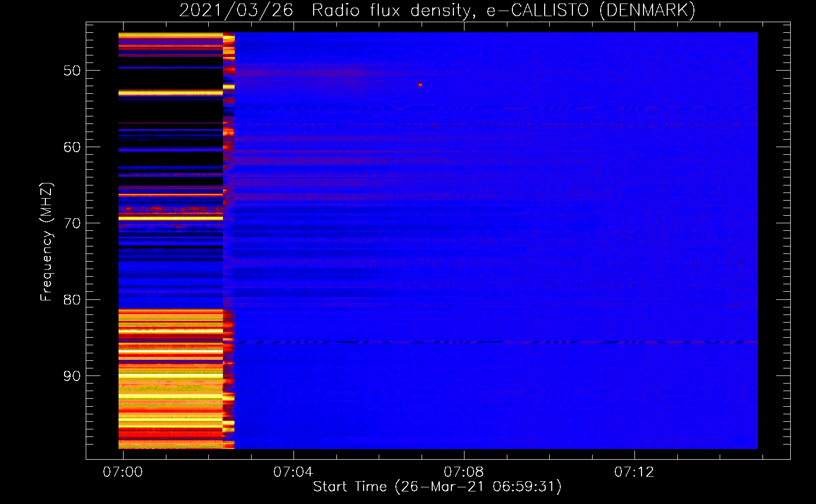Image resolution: width=816 pixels, height=504 pixels.
Task: Click the 90 frequency tick label
Action: (72, 376)
